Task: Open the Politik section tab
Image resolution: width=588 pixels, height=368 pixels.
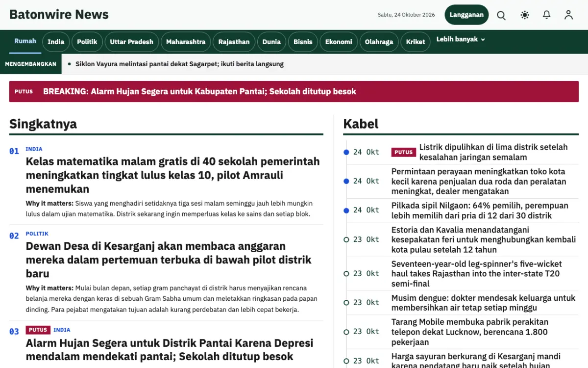Action: (87, 42)
